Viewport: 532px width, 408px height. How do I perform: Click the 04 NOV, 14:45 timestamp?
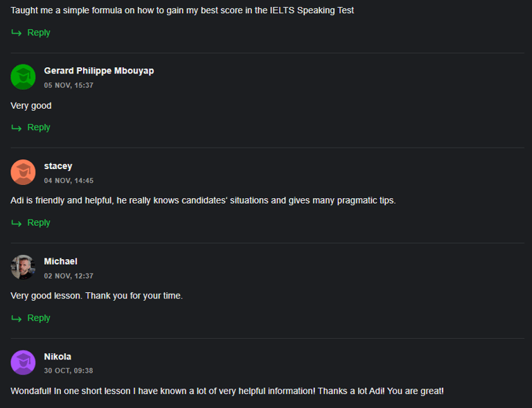point(69,181)
